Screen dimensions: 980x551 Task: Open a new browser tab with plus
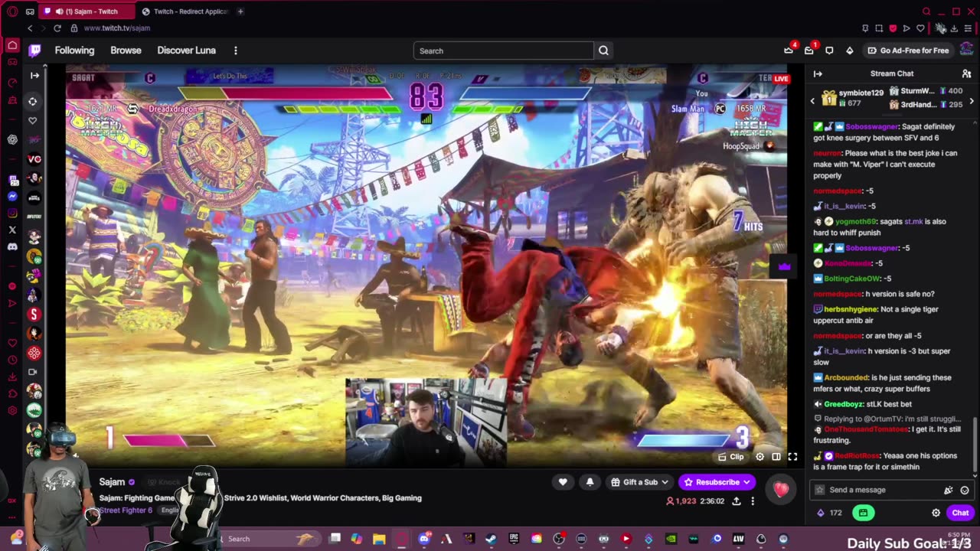click(240, 11)
